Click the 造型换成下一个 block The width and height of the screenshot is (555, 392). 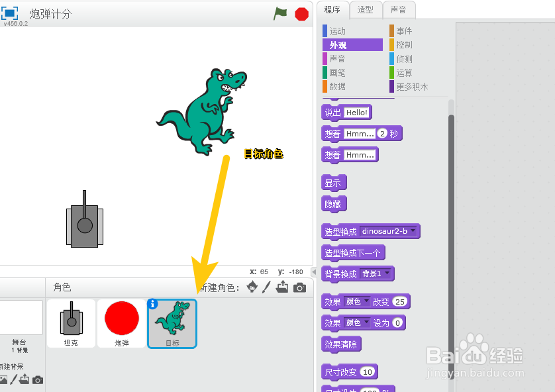point(353,253)
